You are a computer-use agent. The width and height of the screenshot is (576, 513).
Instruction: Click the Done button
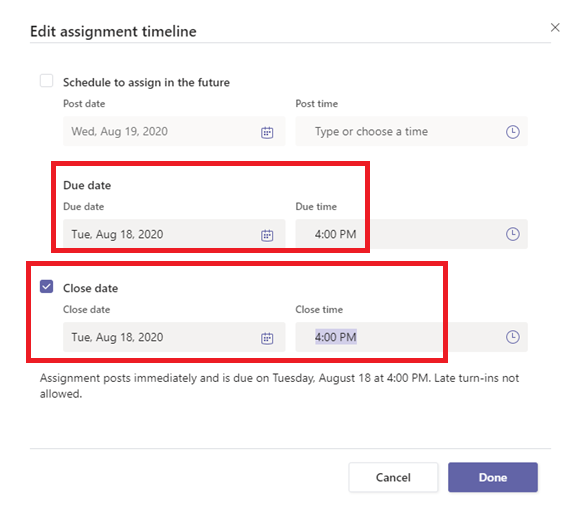pyautogui.click(x=493, y=477)
